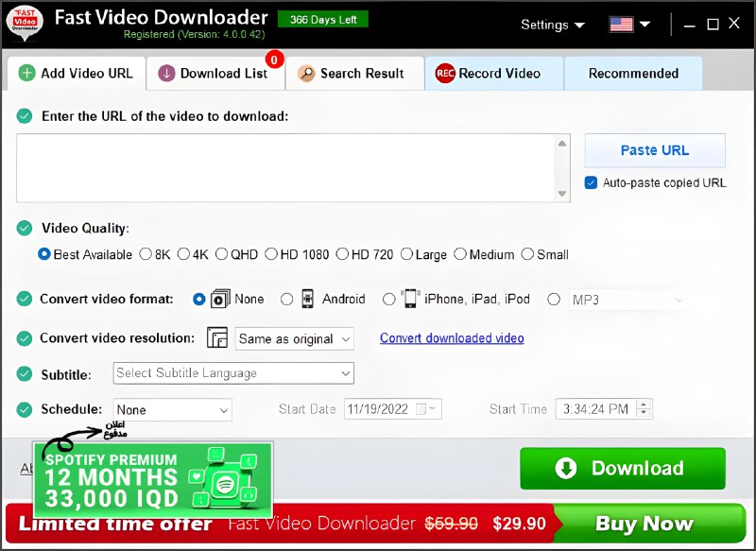The image size is (756, 551).
Task: Click the 366 Days Left badge
Action: (x=323, y=20)
